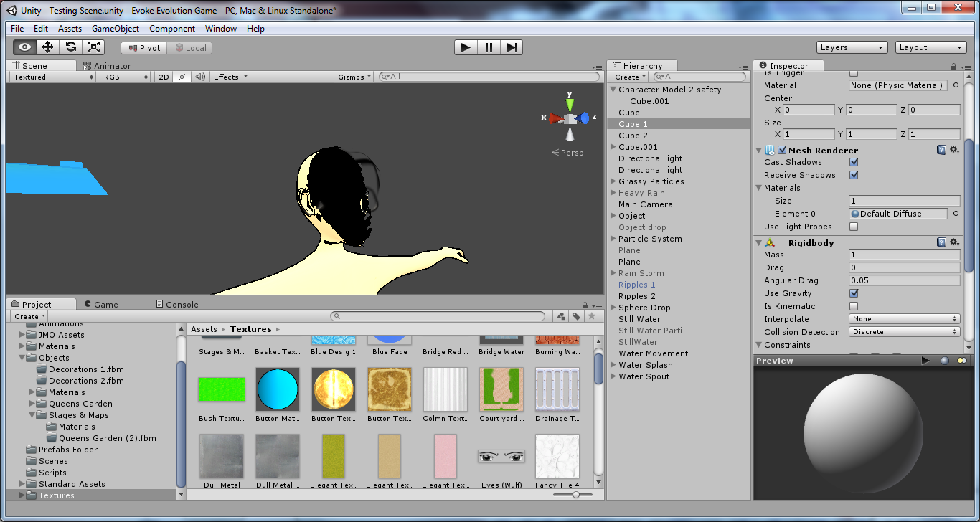
Task: Open the GameObject menu
Action: (x=116, y=29)
